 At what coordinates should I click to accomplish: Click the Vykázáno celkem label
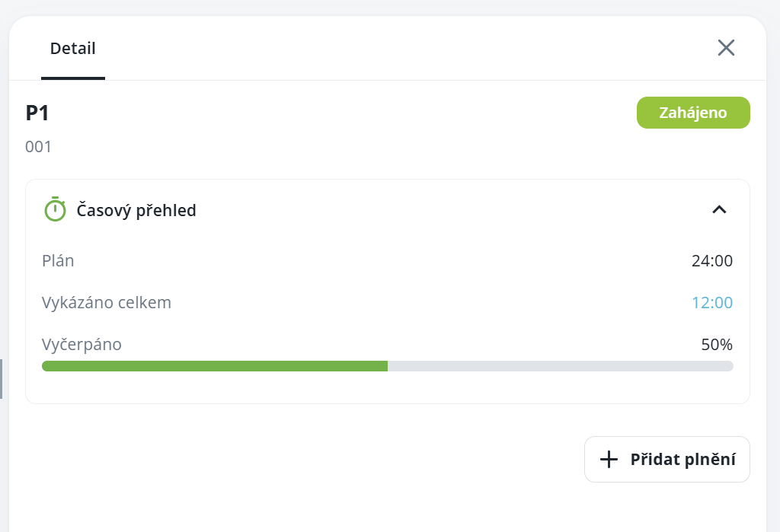coord(107,303)
